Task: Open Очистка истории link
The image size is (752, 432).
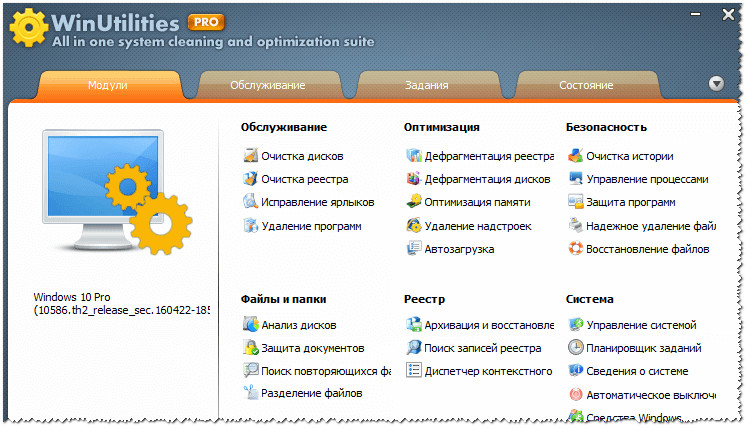Action: coord(630,156)
